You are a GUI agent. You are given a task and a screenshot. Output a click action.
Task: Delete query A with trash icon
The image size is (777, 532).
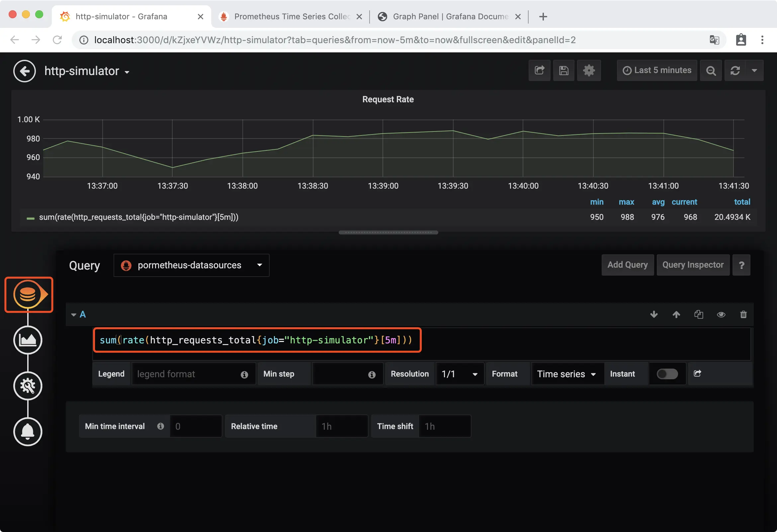pos(743,314)
